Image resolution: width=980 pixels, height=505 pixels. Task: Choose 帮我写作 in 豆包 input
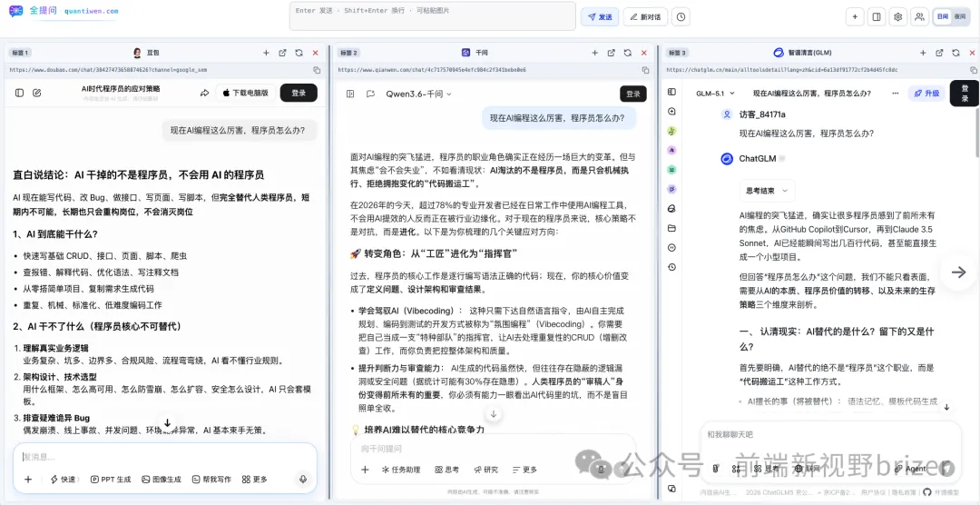(x=211, y=480)
